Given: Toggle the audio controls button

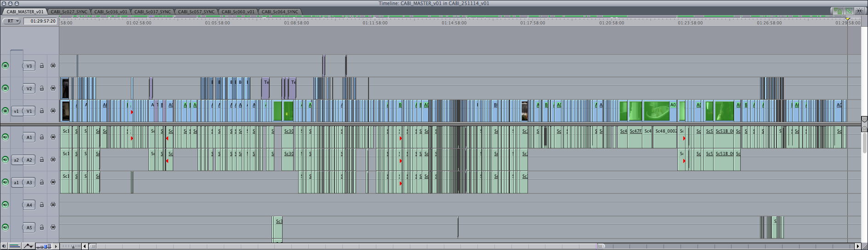Looking at the screenshot, I should pos(4,246).
